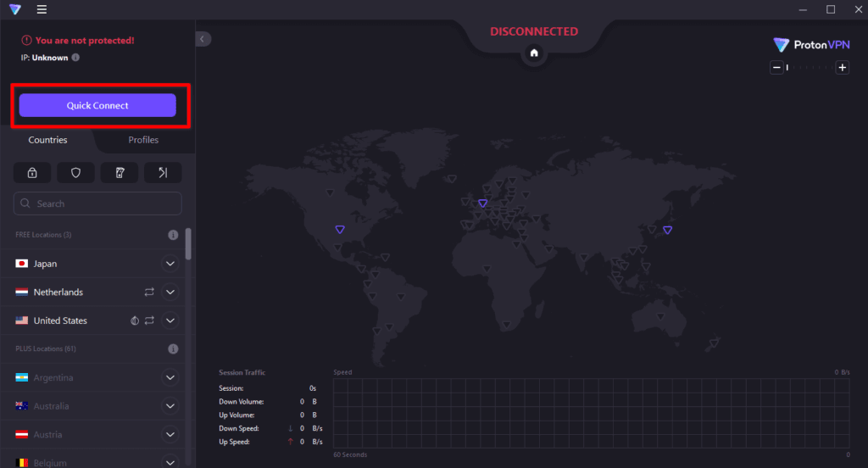This screenshot has width=868, height=468.
Task: Maximize the Proton VPN window
Action: point(831,9)
